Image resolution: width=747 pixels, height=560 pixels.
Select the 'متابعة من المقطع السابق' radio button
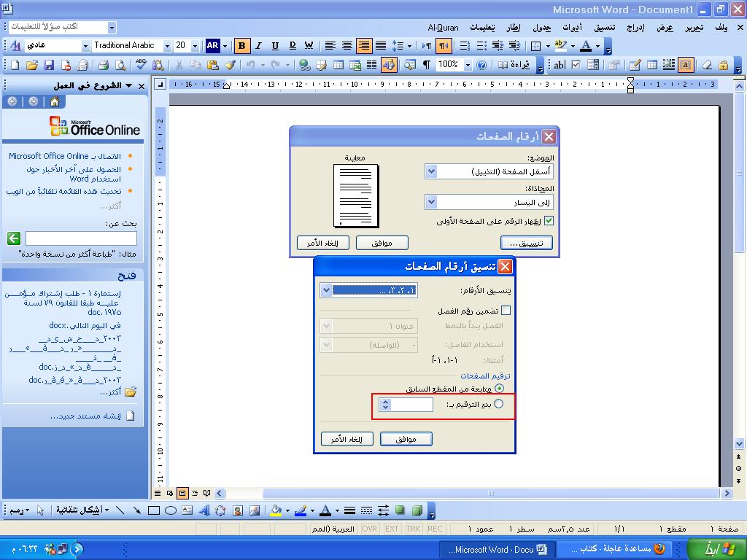pos(499,389)
